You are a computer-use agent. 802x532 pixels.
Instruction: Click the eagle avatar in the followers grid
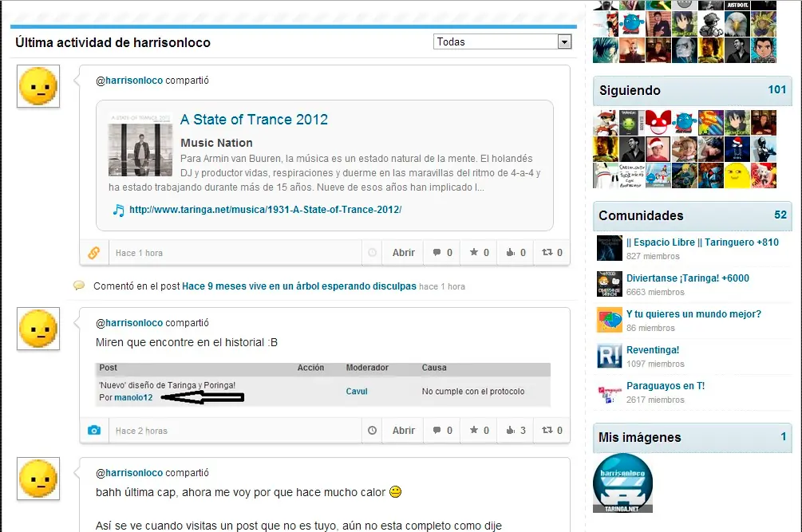(737, 23)
